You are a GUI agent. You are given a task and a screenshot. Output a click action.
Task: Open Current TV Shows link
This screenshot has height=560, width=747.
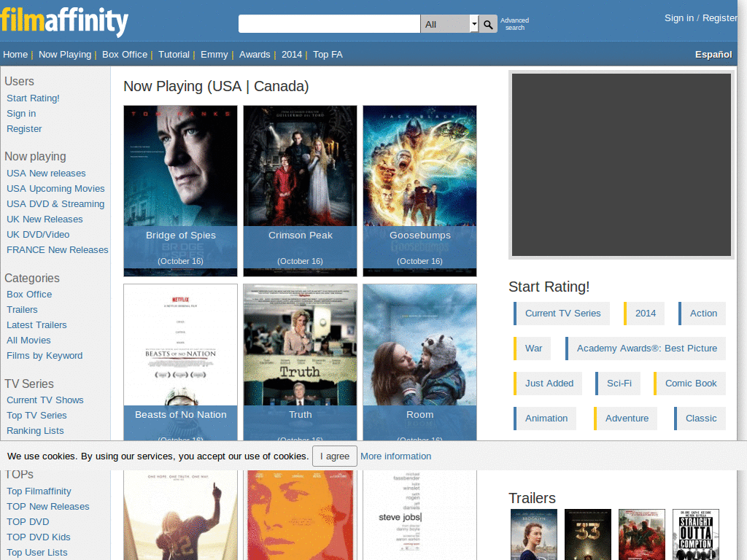(44, 400)
